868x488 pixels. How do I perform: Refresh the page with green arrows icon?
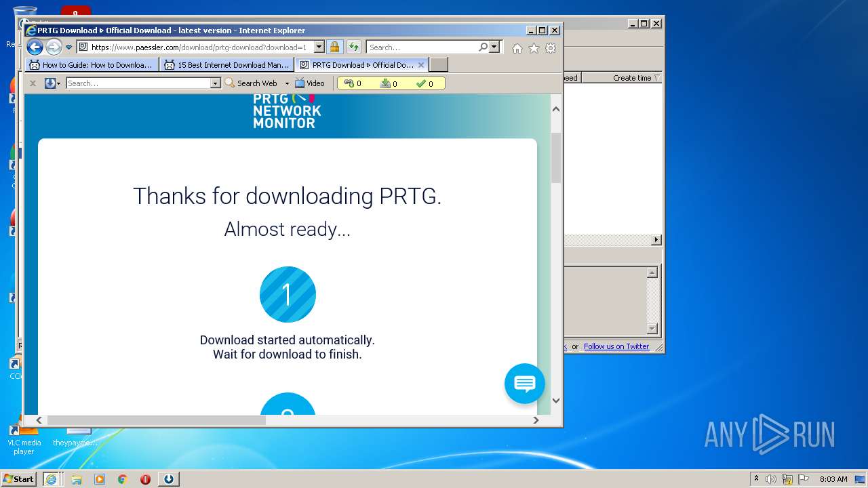(354, 47)
